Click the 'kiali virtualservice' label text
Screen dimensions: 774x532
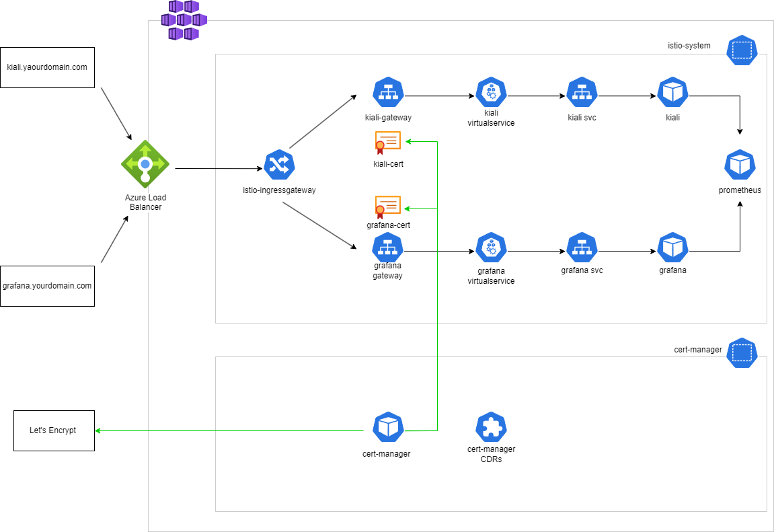coord(491,118)
